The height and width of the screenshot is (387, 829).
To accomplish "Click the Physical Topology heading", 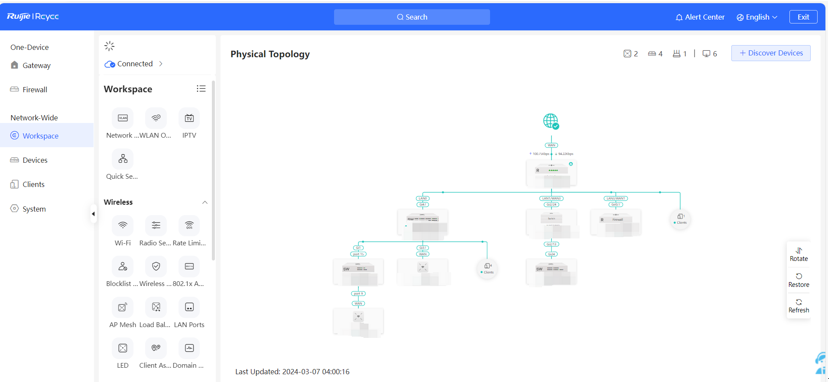I will 270,54.
